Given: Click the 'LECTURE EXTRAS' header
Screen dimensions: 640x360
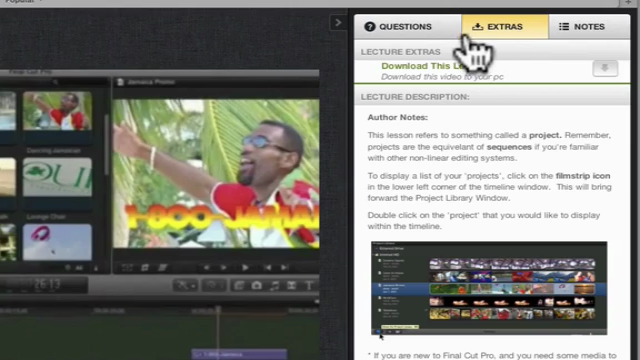Looking at the screenshot, I should (x=400, y=52).
